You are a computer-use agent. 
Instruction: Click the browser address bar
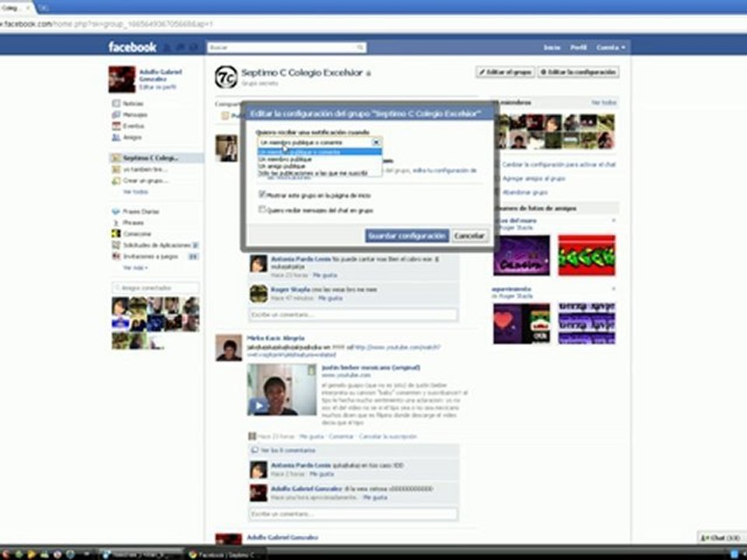[372, 24]
